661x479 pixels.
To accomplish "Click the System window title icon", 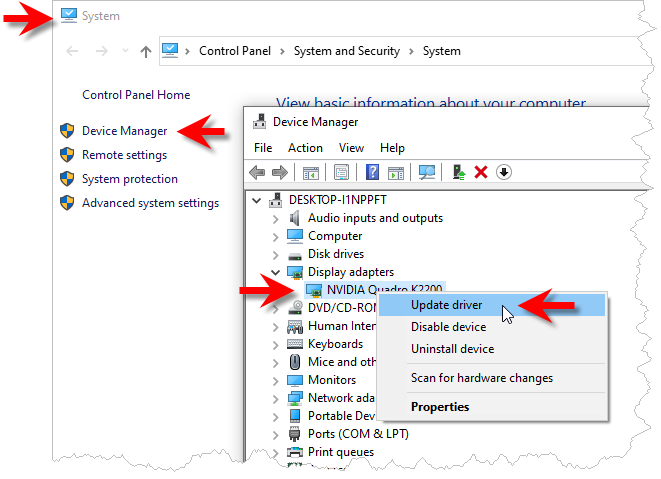I will click(x=69, y=15).
